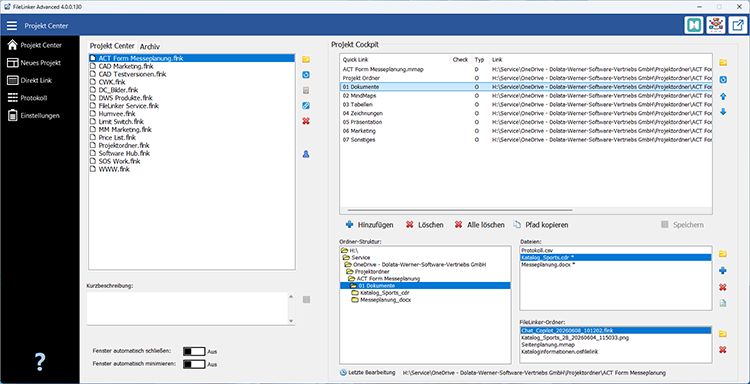Toggle Fenster automatisch minimieren switch
The width and height of the screenshot is (750, 384).
click(194, 364)
